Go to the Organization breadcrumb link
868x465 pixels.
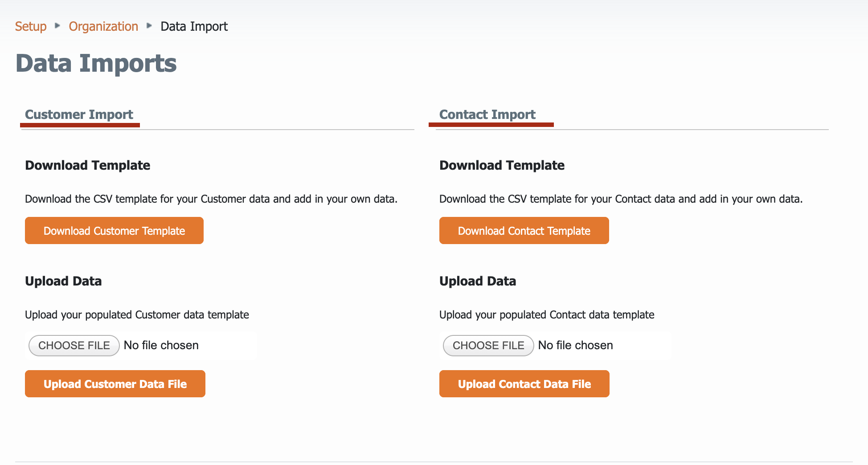[103, 26]
